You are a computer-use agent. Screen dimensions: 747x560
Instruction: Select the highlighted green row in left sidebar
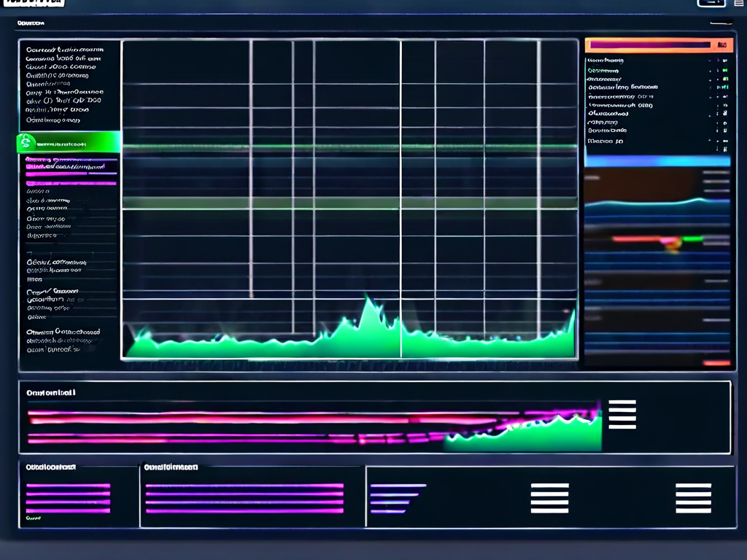[x=69, y=143]
